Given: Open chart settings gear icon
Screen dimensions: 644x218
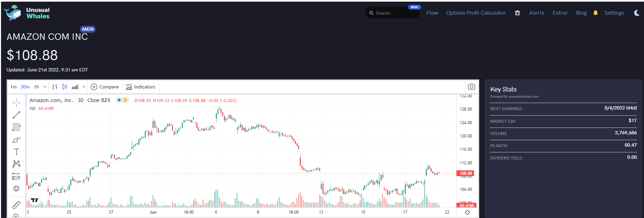Looking at the screenshot, I should (467, 212).
